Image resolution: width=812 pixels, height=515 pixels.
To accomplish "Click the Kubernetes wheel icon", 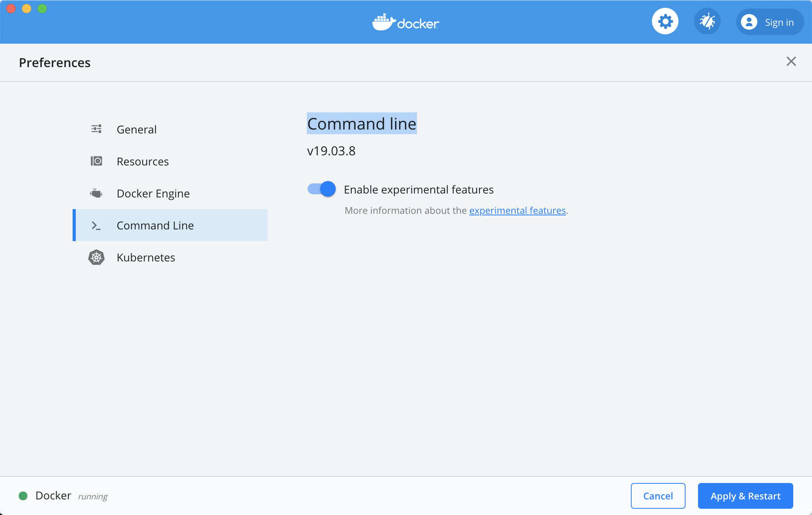I will (96, 257).
